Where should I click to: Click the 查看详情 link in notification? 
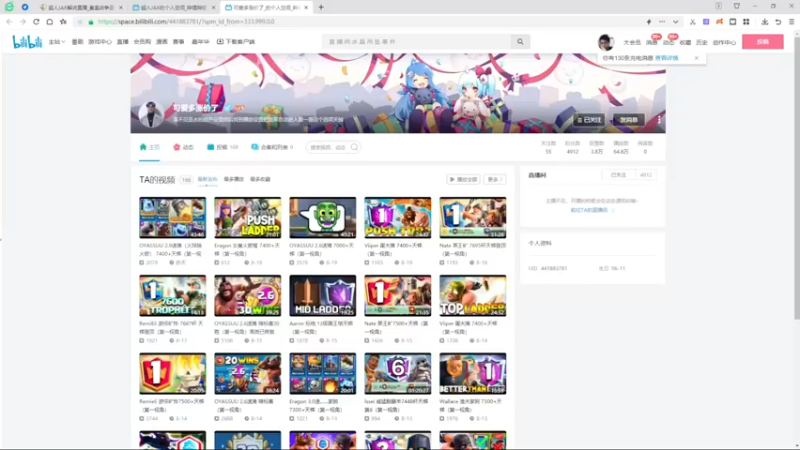[667, 58]
